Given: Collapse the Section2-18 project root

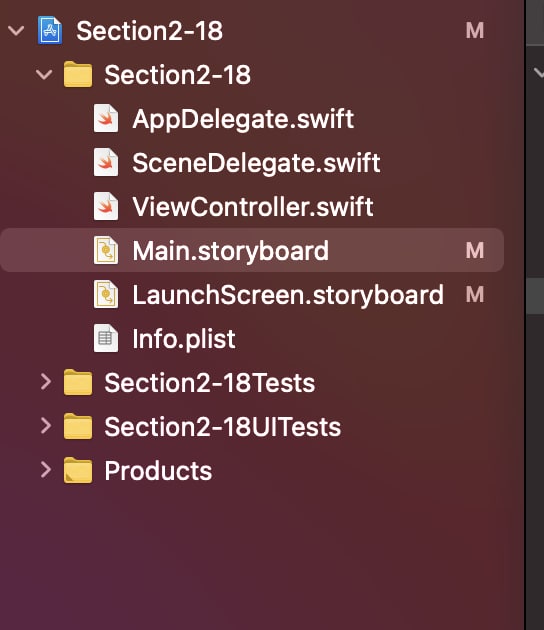Looking at the screenshot, I should point(16,31).
